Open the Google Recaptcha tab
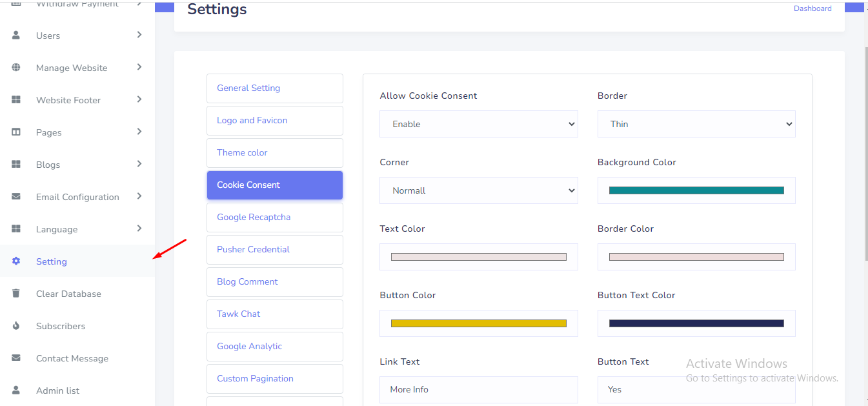Viewport: 868px width, 406px height. pos(274,218)
